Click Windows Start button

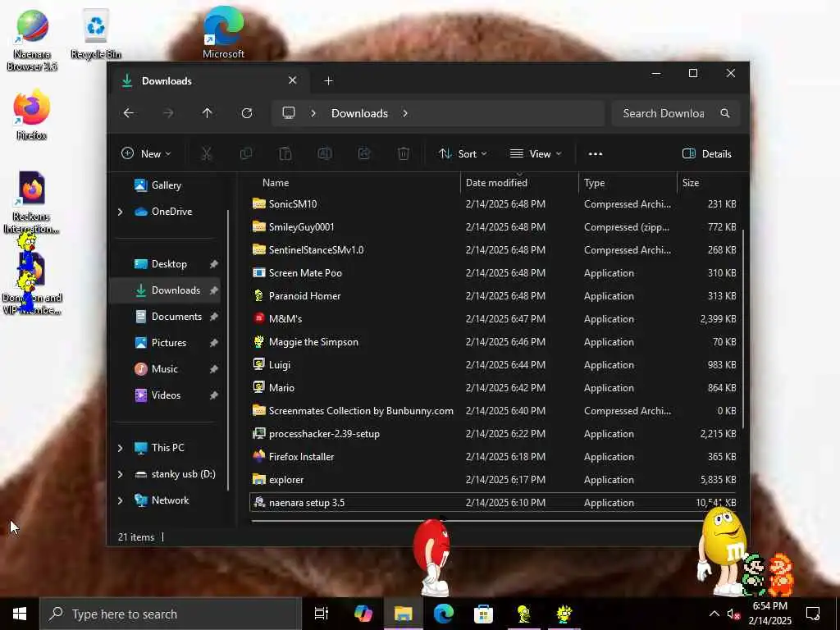20,614
